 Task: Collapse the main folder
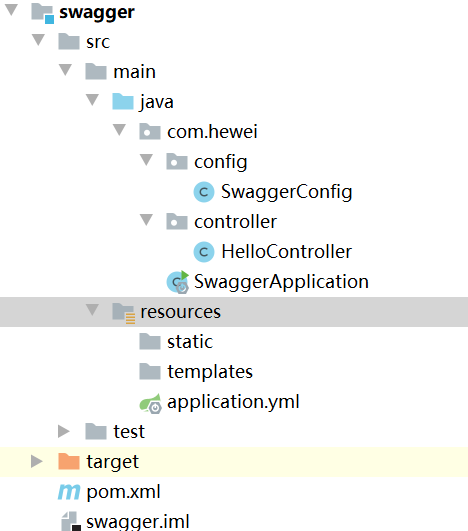pos(65,69)
